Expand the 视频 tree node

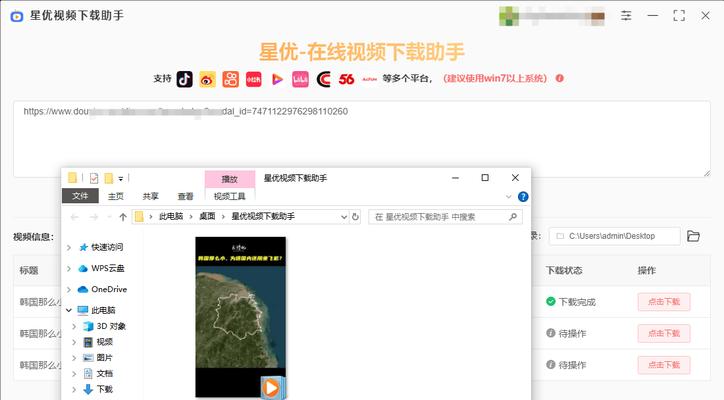[x=74, y=342]
